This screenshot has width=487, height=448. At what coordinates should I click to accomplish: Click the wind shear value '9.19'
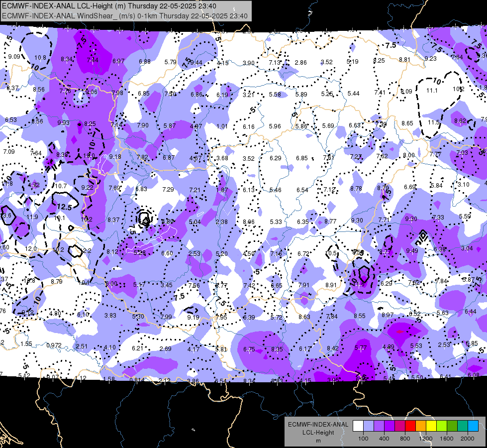coord(193,317)
